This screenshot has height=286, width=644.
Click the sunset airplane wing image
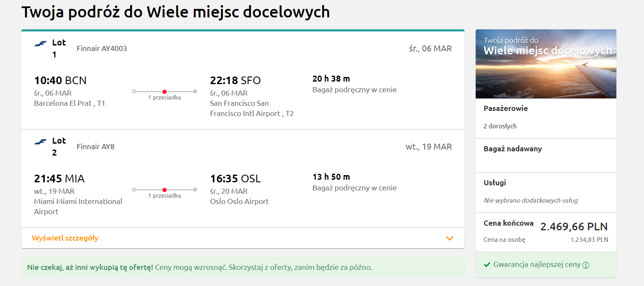click(x=546, y=64)
